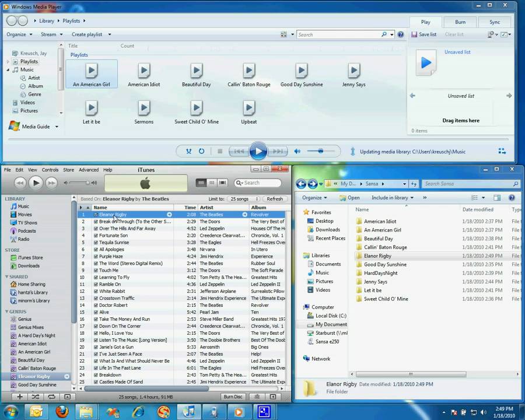Image resolution: width=525 pixels, height=420 pixels.
Task: Click the volume icon in system tray
Action: click(x=483, y=412)
